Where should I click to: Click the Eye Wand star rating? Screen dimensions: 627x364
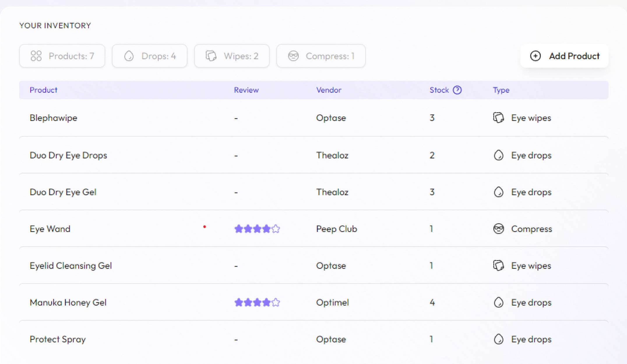(257, 229)
